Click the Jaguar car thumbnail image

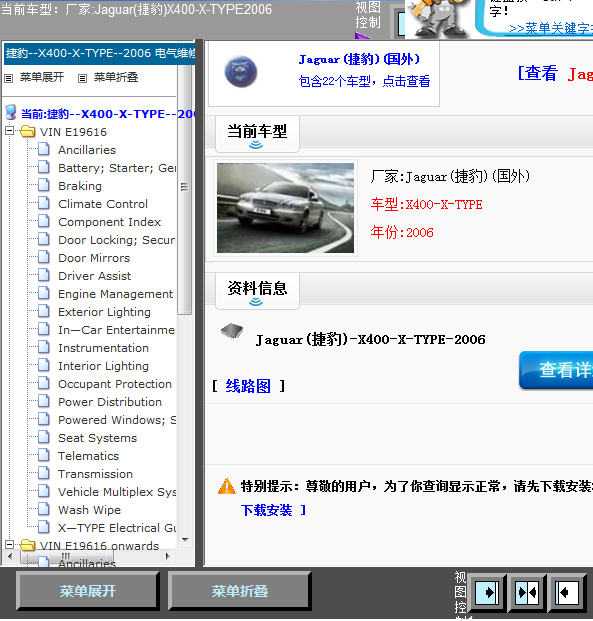285,208
